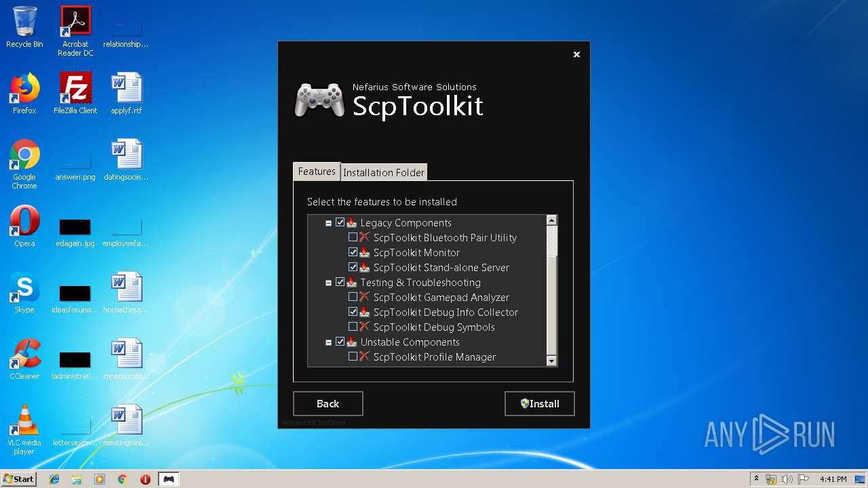
Task: Open Recycle Bin desktop icon
Action: [24, 27]
